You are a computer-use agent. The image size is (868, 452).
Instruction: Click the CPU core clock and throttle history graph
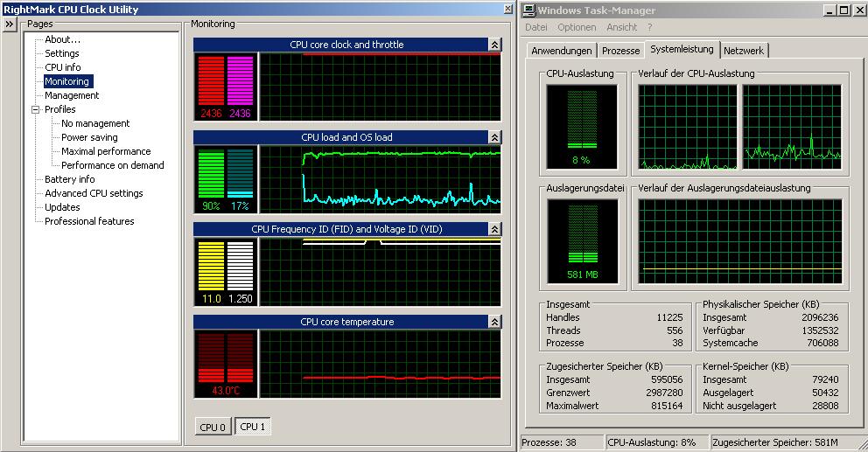tap(381, 87)
